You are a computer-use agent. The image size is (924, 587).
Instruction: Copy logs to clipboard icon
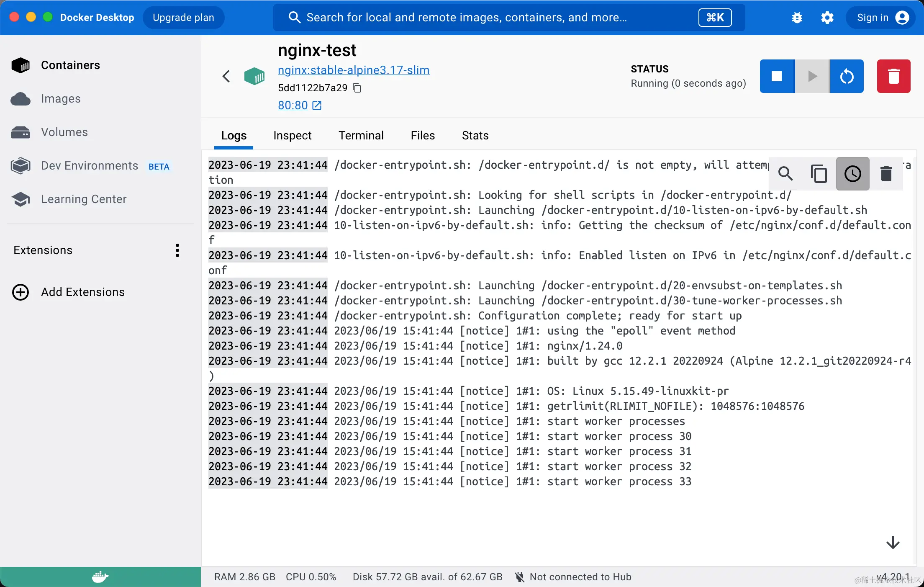[x=819, y=174]
